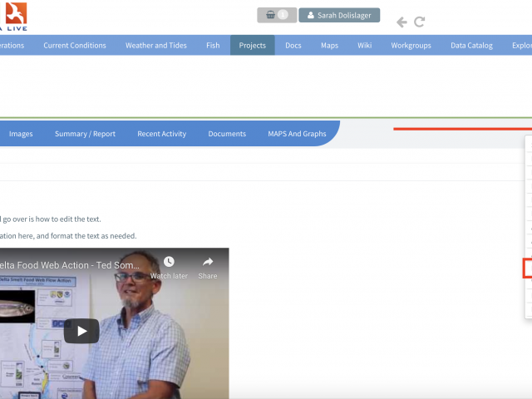
Task: Open the Wiki navigation item
Action: pyautogui.click(x=365, y=46)
